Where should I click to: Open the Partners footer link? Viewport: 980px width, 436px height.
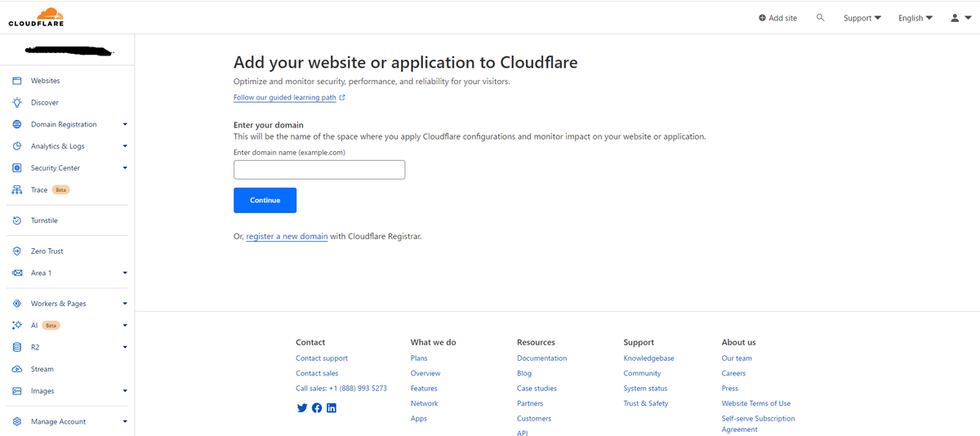(x=530, y=403)
